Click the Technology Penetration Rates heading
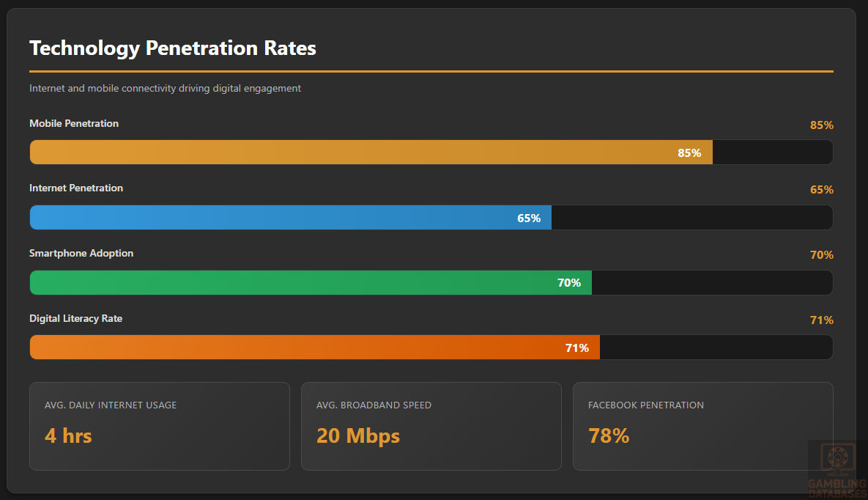The image size is (868, 500). click(x=173, y=48)
